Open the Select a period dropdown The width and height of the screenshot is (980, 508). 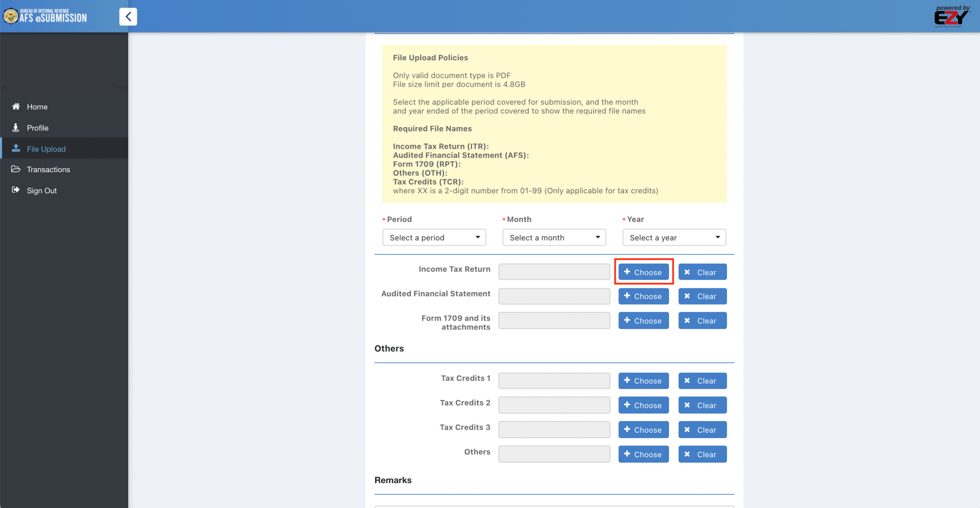tap(434, 237)
